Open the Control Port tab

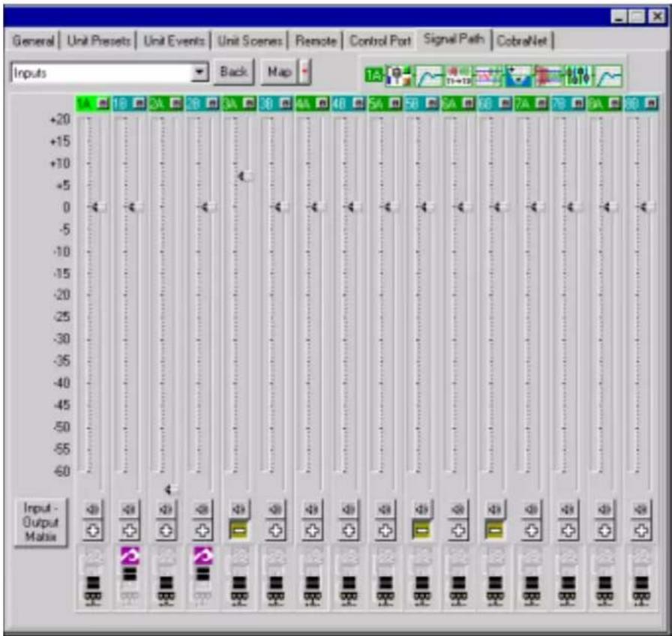pyautogui.click(x=380, y=41)
